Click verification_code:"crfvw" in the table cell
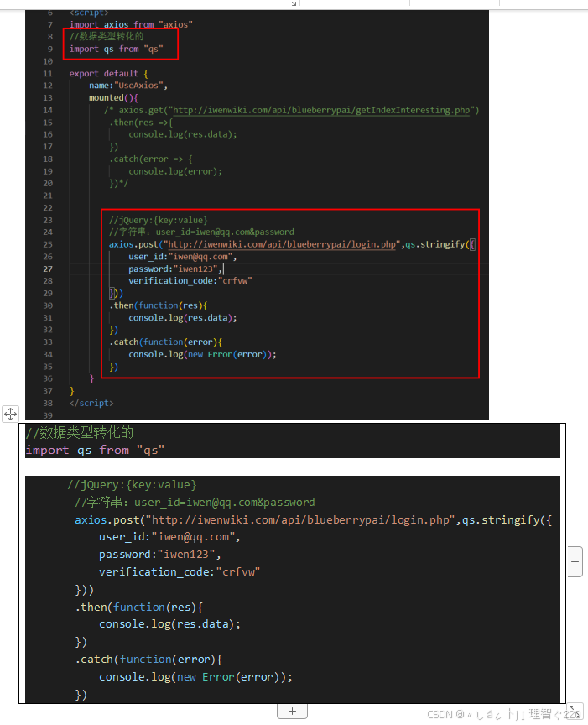 [x=180, y=572]
